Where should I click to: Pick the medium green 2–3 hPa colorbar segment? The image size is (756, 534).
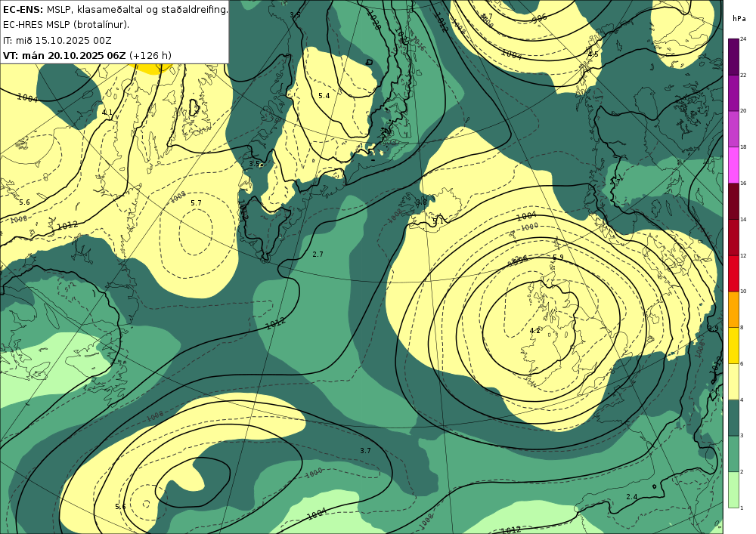pos(733,453)
